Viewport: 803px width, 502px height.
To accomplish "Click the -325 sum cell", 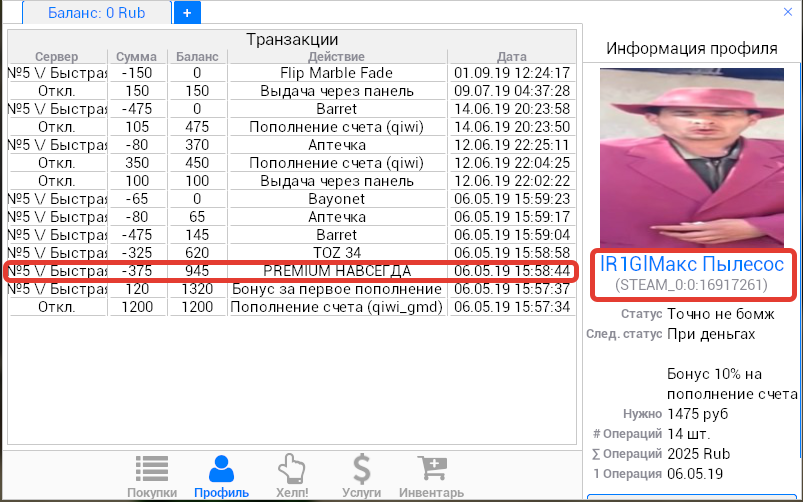I will point(136,253).
